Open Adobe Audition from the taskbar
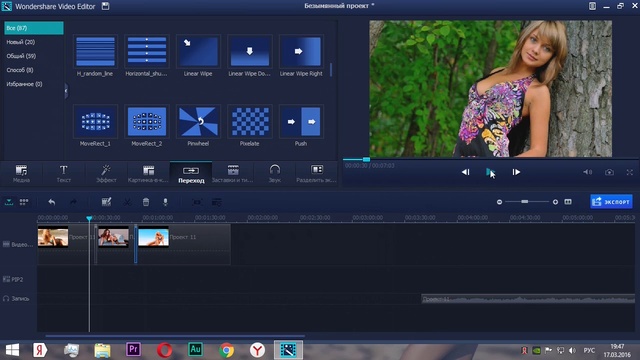Screen dimensions: 640x360 click(x=195, y=350)
